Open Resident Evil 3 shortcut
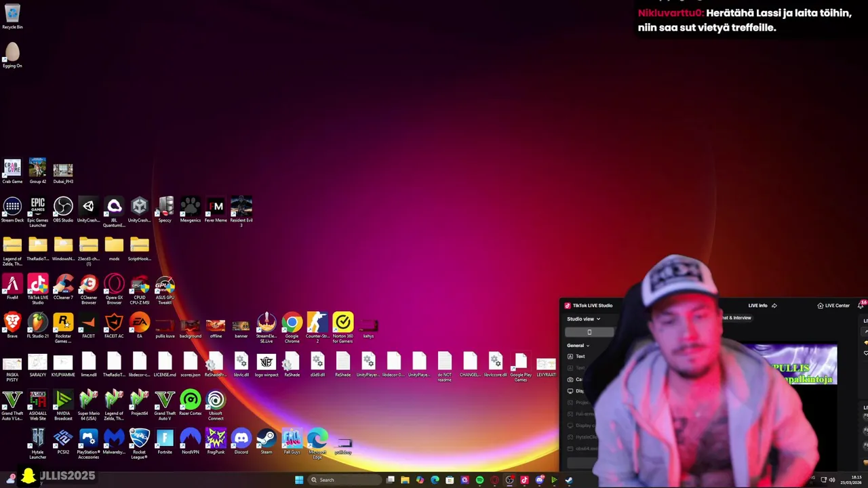The height and width of the screenshot is (488, 868). (x=241, y=211)
